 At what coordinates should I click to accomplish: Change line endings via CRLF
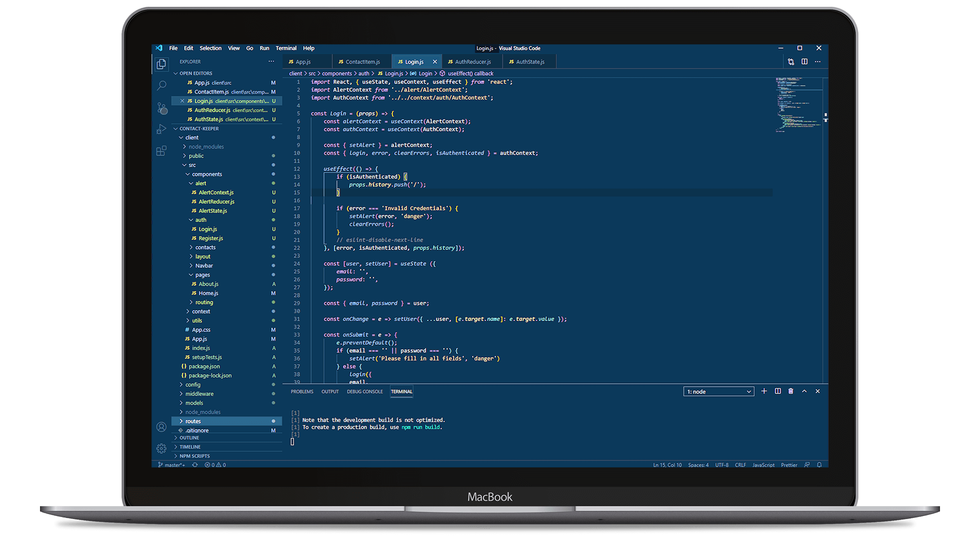(x=740, y=465)
